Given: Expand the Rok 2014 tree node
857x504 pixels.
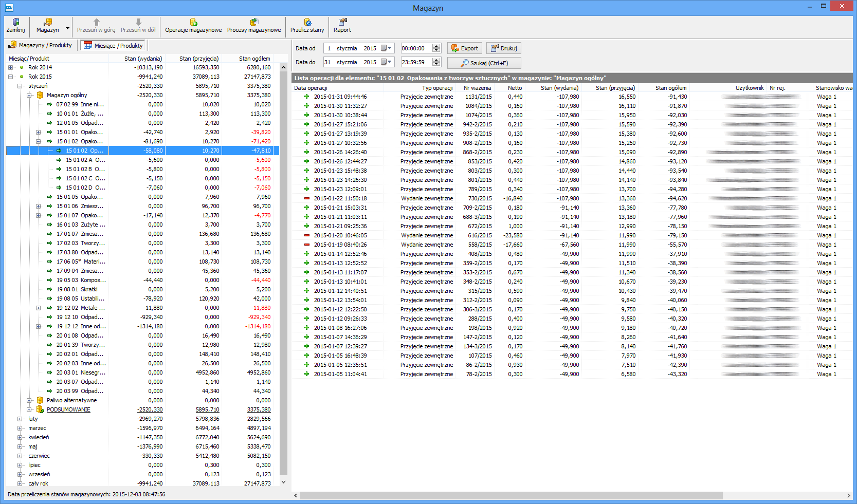Looking at the screenshot, I should [x=11, y=67].
